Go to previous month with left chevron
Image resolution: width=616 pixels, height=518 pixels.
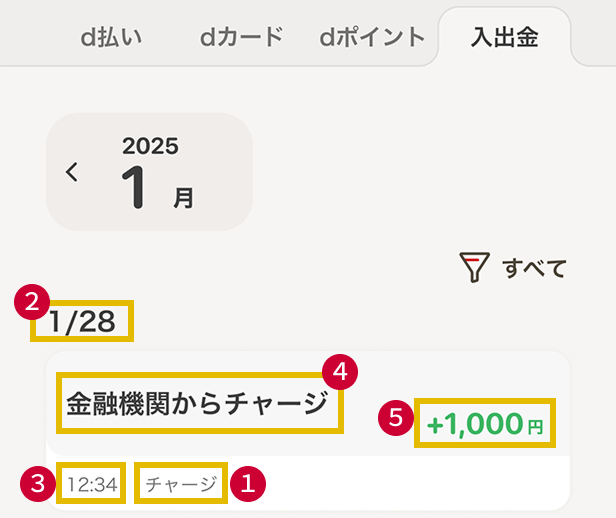pos(72,171)
